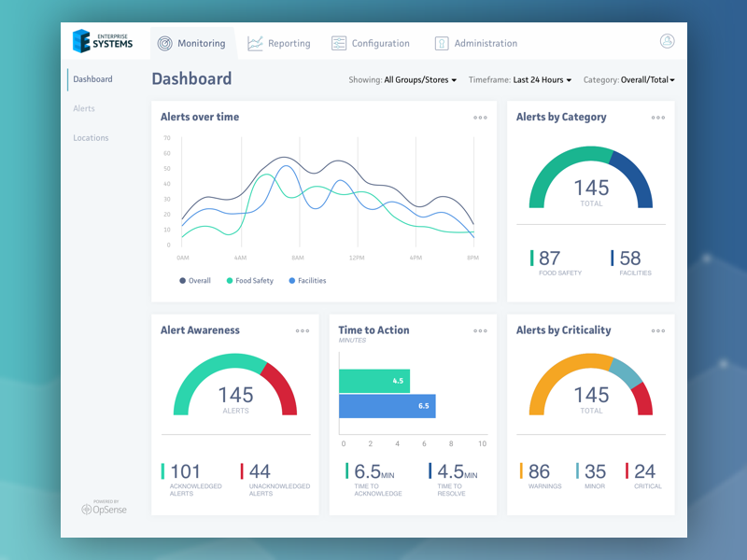Screen dimensions: 747x560
Task: Select Locations in the sidebar
Action: [x=91, y=137]
